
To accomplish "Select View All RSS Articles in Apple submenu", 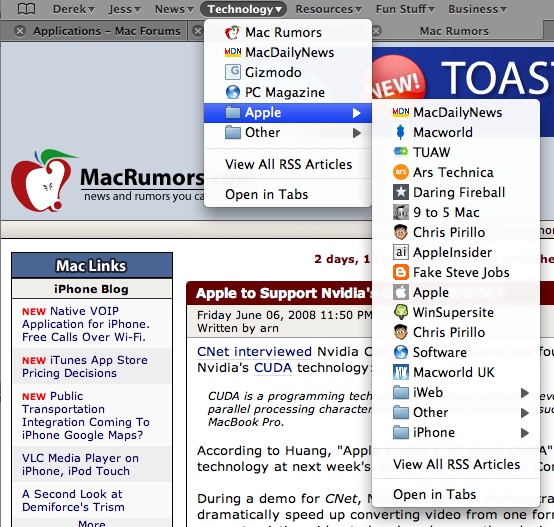I will (x=456, y=464).
